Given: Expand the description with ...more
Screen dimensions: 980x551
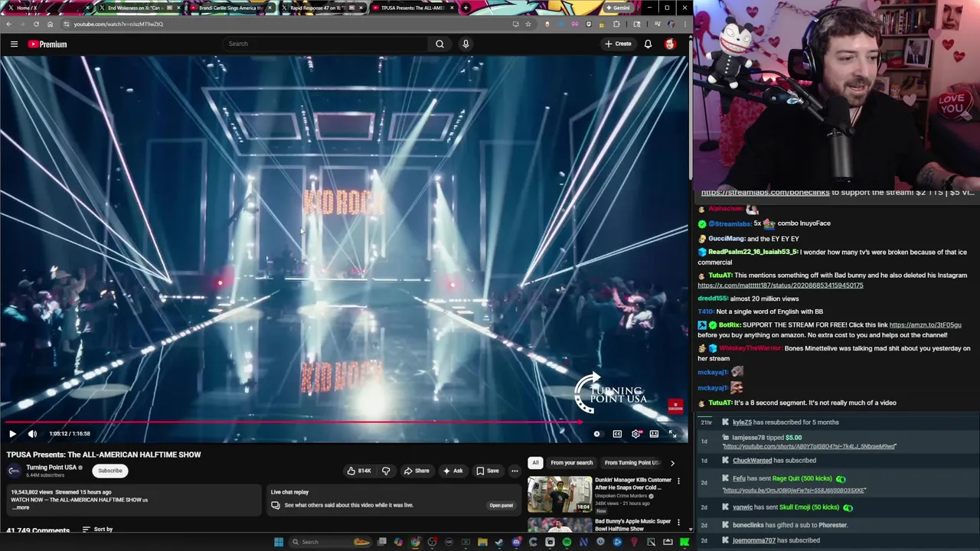Looking at the screenshot, I should click(x=20, y=507).
